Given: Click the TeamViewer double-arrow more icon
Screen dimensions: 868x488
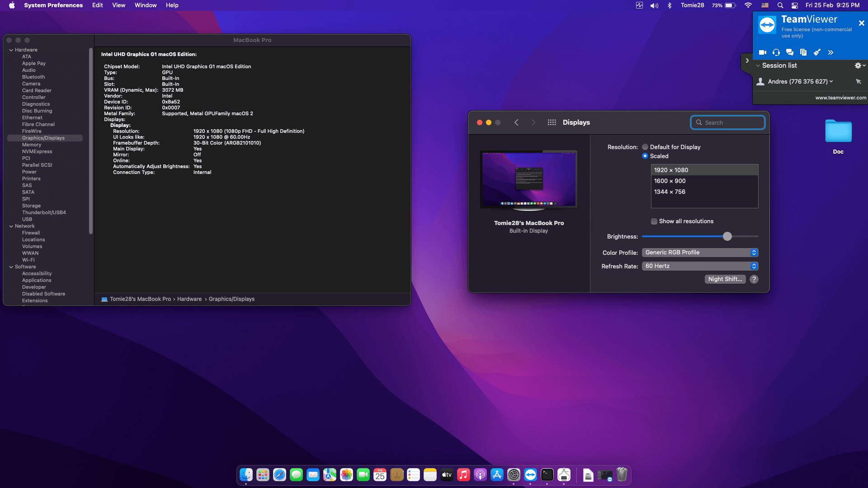Looking at the screenshot, I should (x=830, y=52).
